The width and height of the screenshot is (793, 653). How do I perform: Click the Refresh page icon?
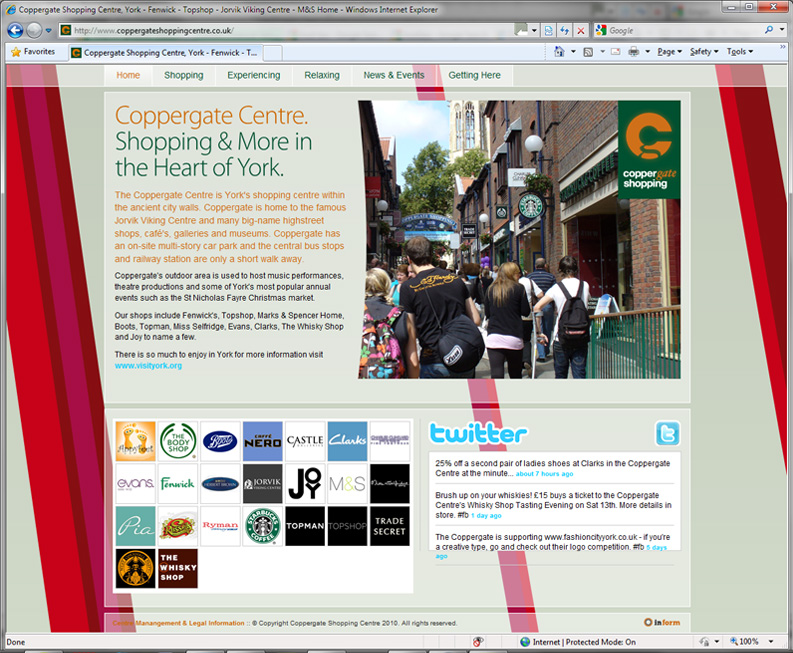pyautogui.click(x=564, y=30)
